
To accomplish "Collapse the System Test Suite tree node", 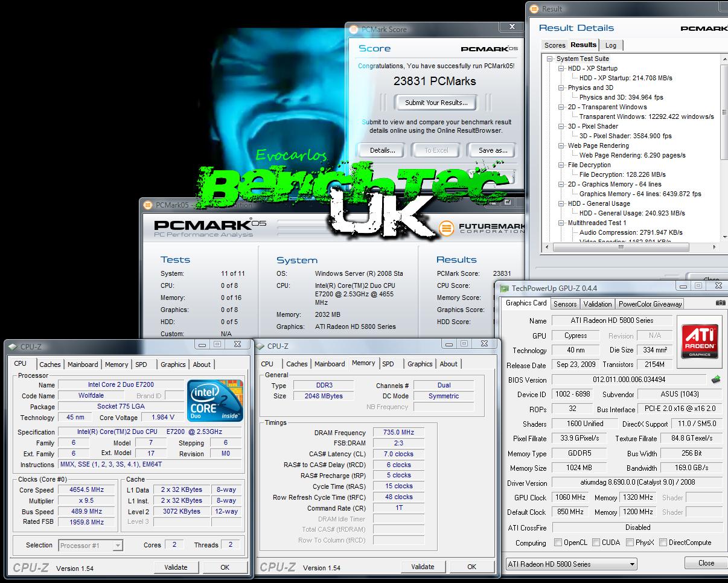I will (550, 59).
